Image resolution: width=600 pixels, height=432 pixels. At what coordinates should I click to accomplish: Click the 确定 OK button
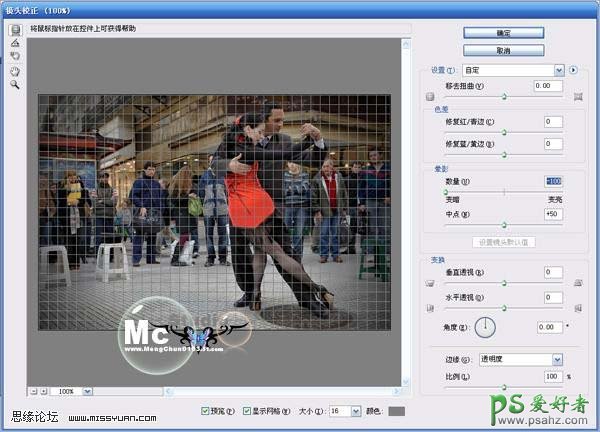point(504,33)
